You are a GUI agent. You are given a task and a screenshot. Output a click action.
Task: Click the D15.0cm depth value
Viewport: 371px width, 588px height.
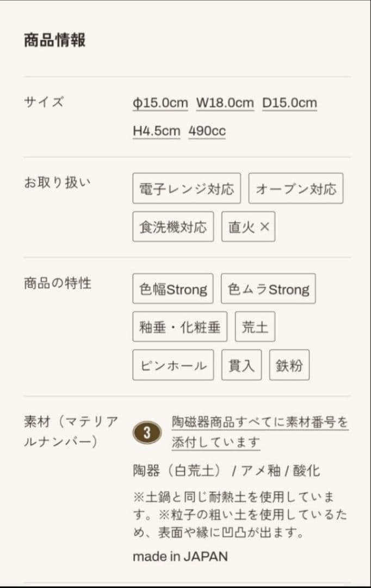pos(289,103)
